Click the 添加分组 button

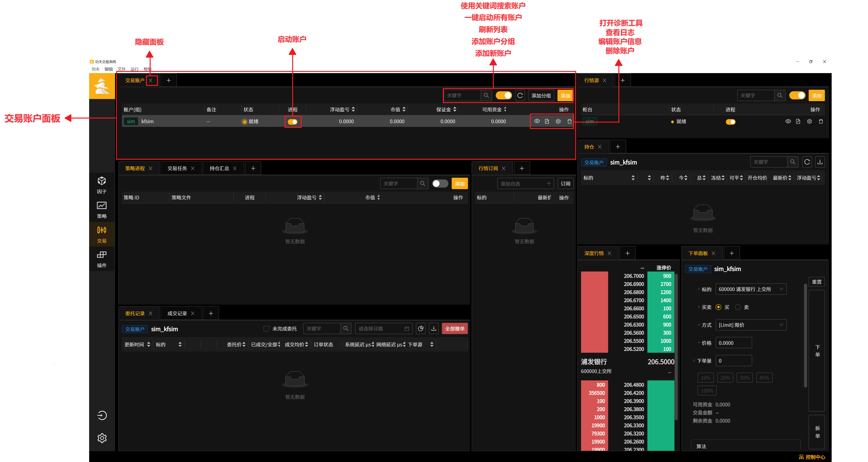click(541, 96)
